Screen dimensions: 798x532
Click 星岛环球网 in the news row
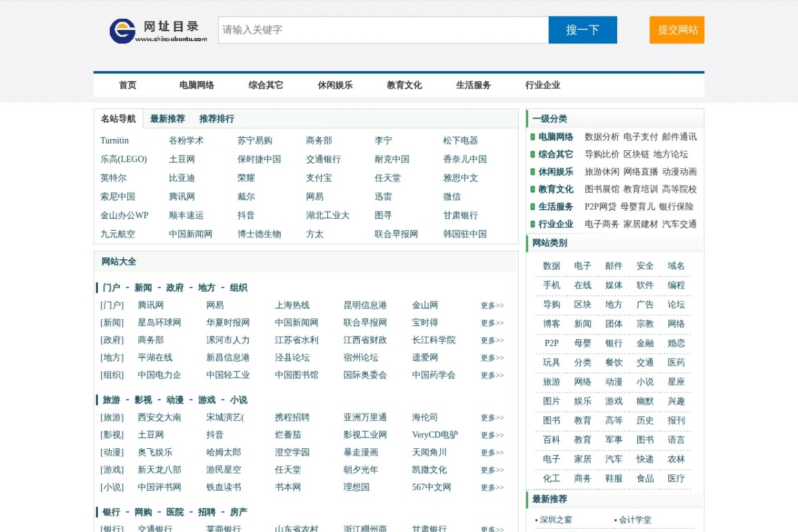pyautogui.click(x=160, y=323)
